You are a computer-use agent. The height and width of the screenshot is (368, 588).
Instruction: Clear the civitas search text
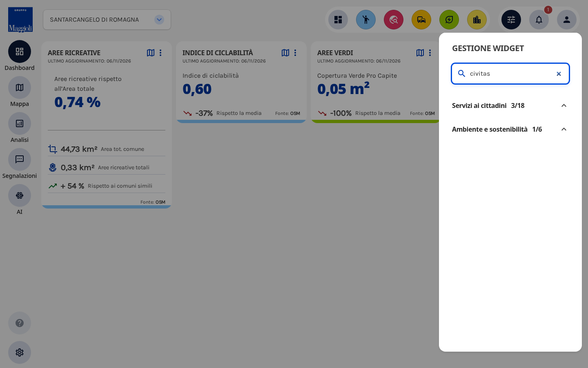pyautogui.click(x=559, y=74)
